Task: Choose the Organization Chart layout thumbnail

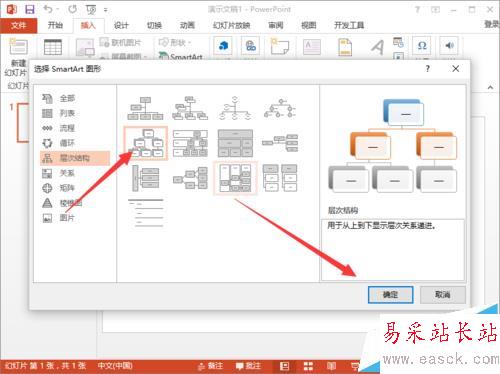Action: tap(145, 108)
